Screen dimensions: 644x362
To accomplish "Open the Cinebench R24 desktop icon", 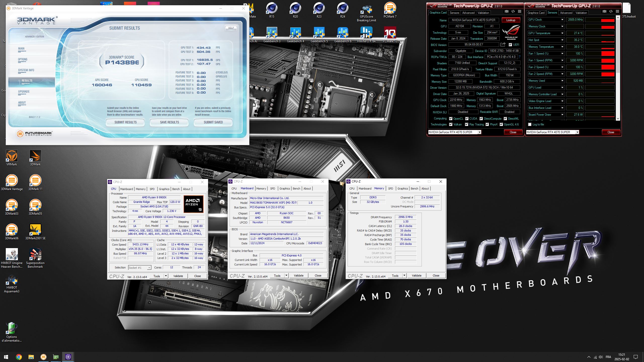I will [343, 10].
